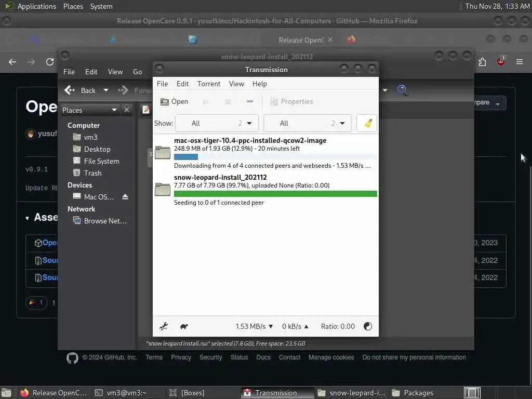This screenshot has width=532, height=399.
Task: Click the Pause torrent icon in Transmission
Action: 228,101
